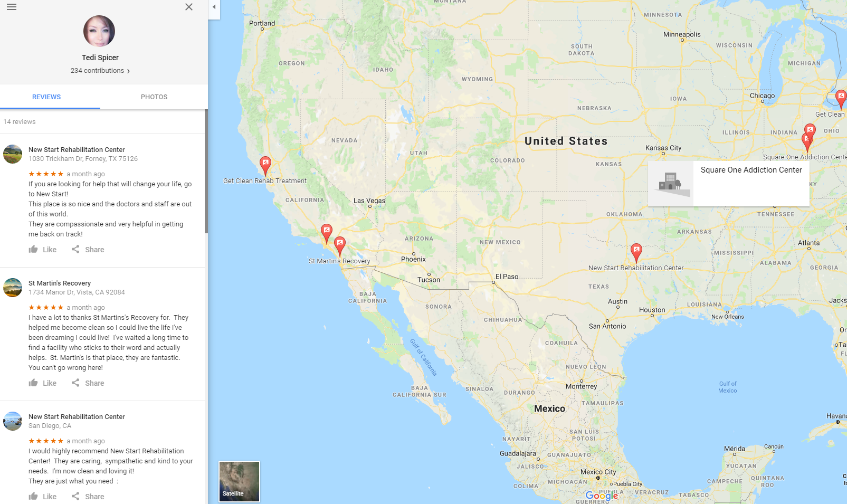Like the San Diego New Start review
The height and width of the screenshot is (504, 847).
[x=43, y=497]
